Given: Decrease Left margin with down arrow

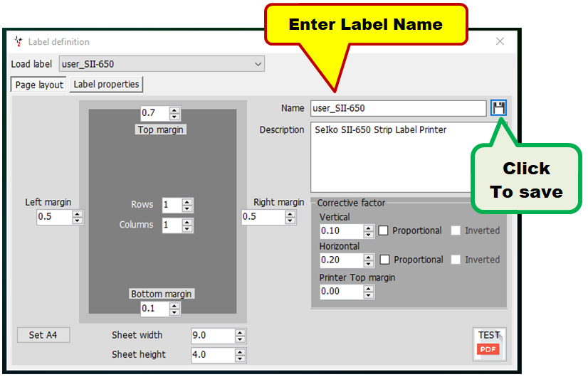Looking at the screenshot, I should click(x=78, y=221).
